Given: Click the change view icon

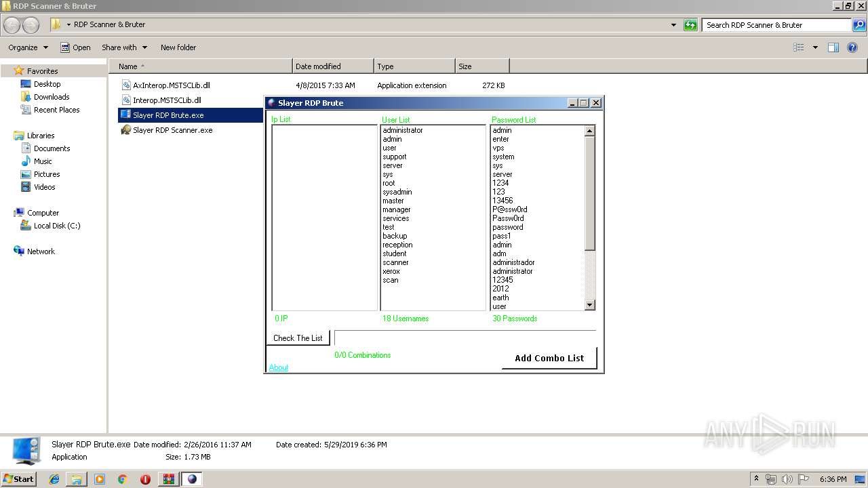Looking at the screenshot, I should click(799, 47).
